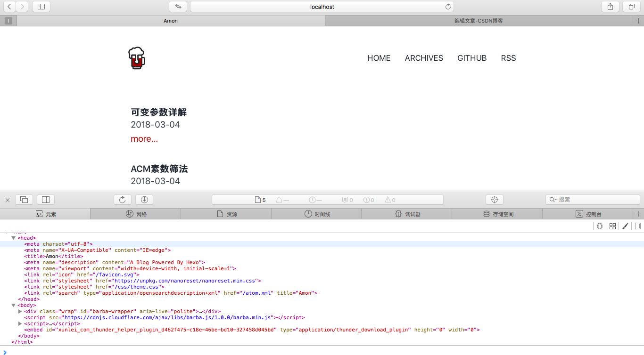The width and height of the screenshot is (644, 355).
Task: Show all tabs overview button
Action: 632,7
